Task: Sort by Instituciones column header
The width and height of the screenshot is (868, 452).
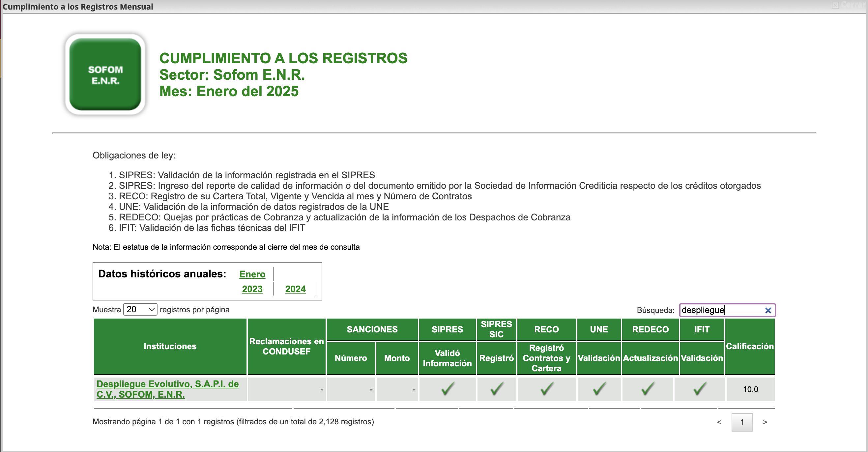Action: (x=170, y=346)
